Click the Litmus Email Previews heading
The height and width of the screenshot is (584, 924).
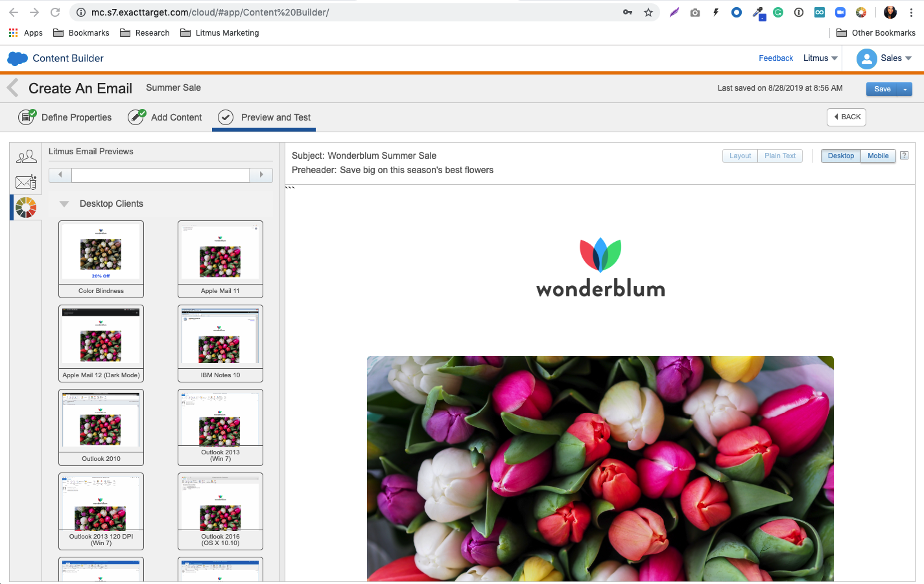click(x=91, y=152)
